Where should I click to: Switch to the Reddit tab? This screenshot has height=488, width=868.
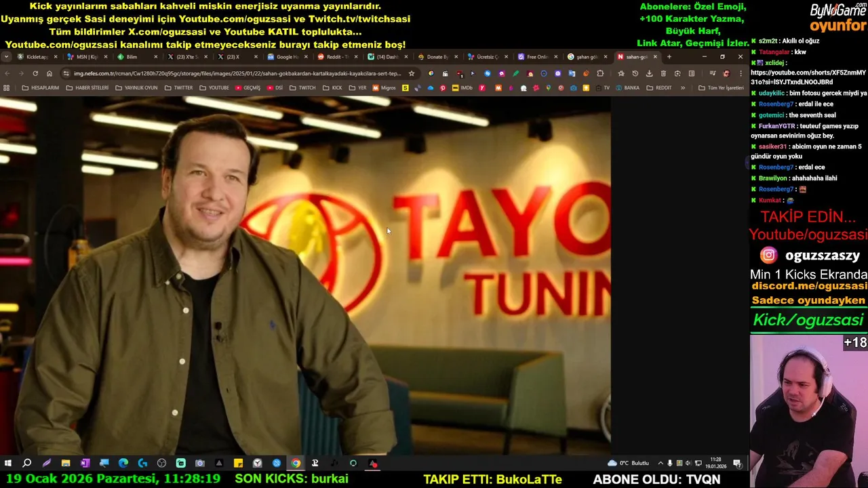pyautogui.click(x=336, y=57)
